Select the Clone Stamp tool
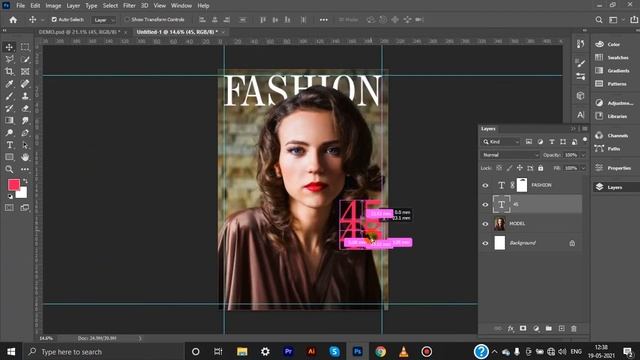Image resolution: width=640 pixels, height=360 pixels. pos(25,96)
